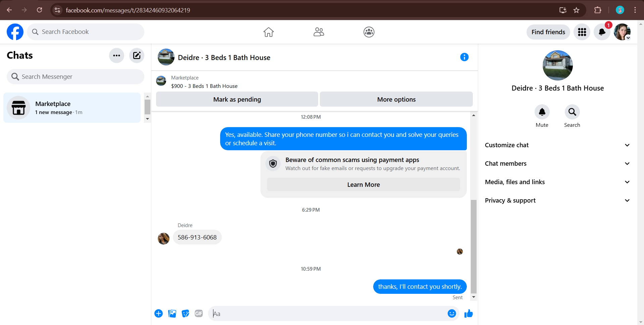Click the Find friends button
Viewport: 644px width, 325px height.
tap(548, 32)
